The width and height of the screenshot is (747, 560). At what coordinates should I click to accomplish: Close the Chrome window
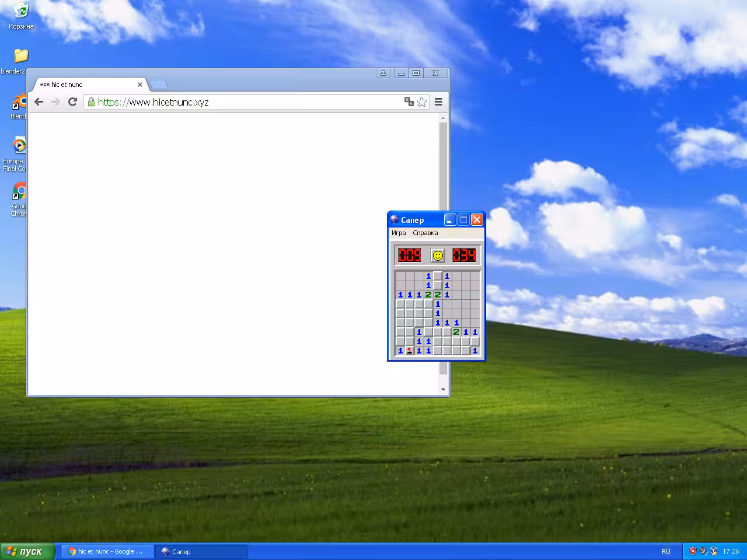pyautogui.click(x=435, y=73)
